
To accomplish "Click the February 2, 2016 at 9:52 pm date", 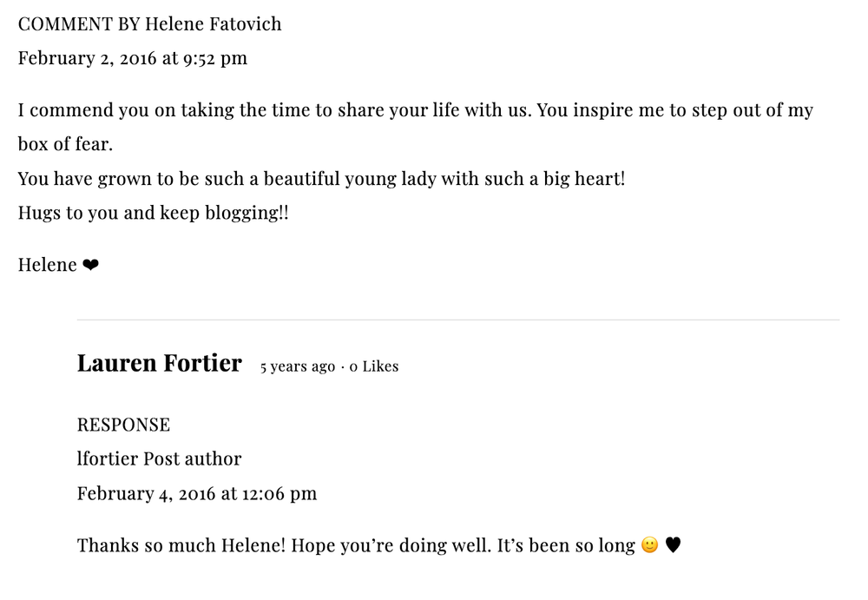I will [x=132, y=58].
